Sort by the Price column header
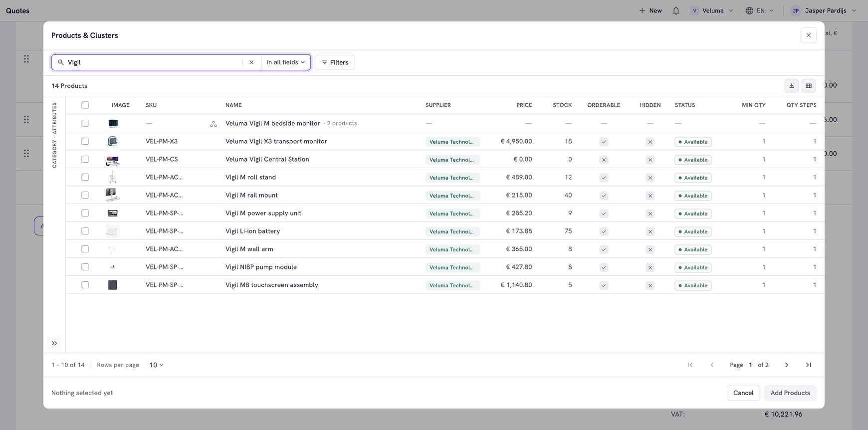 (x=524, y=105)
